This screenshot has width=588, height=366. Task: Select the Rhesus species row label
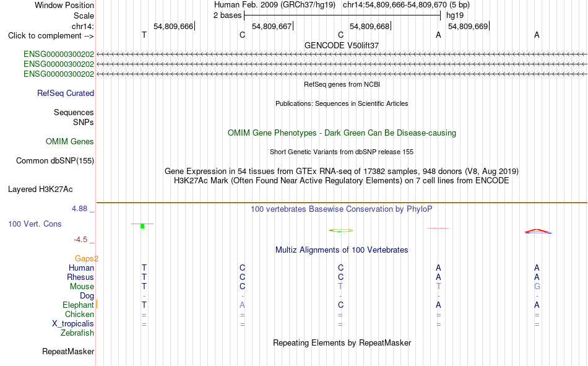click(80, 277)
